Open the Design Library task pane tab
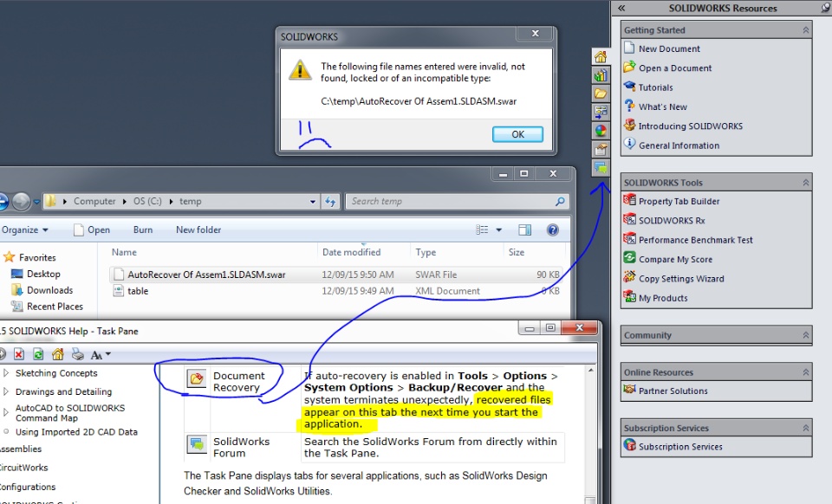Viewport: 832px width, 504px height. point(600,75)
